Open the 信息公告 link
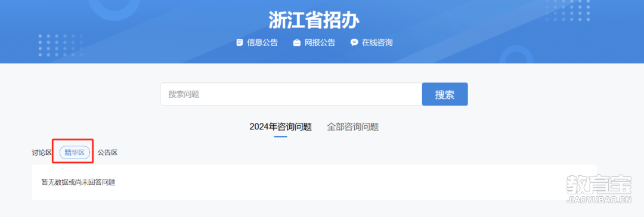The image size is (644, 217). coord(262,42)
